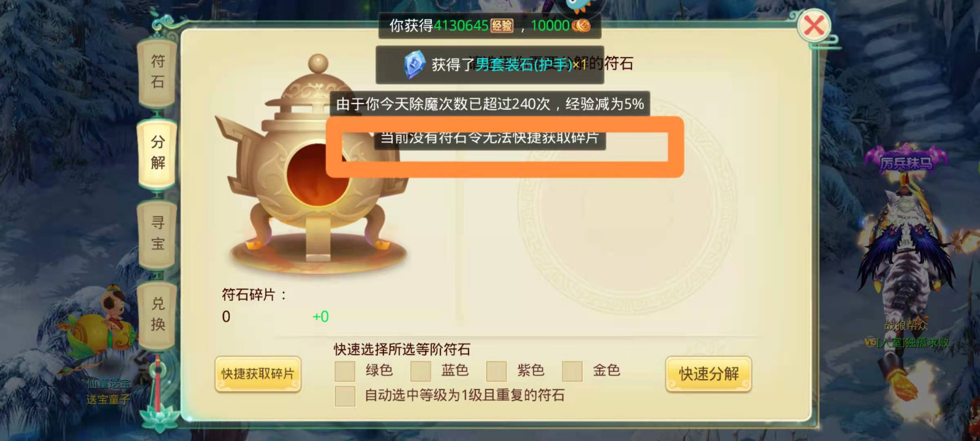Screen dimensions: 980x441
Task: Click the 经验 badge icon in reward message
Action: [502, 26]
